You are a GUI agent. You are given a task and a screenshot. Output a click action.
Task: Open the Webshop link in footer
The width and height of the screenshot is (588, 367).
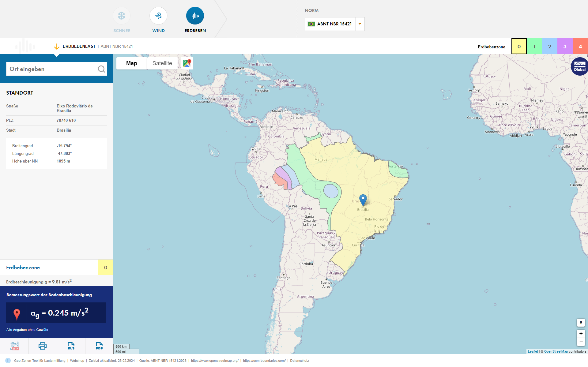(77, 361)
